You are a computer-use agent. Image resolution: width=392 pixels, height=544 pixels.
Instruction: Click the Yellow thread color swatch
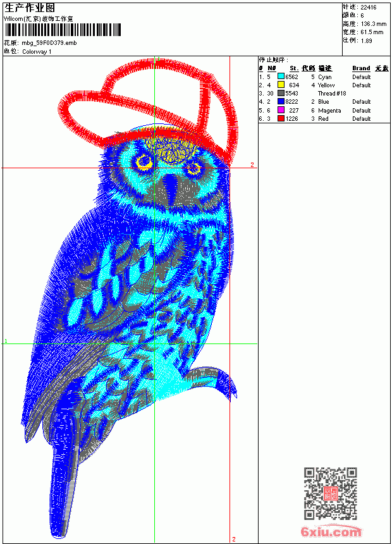(x=281, y=85)
